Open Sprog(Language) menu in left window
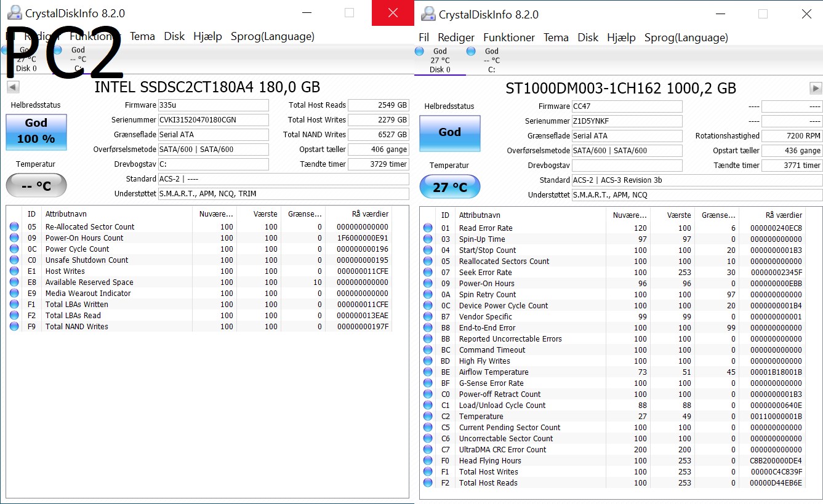 click(x=273, y=36)
